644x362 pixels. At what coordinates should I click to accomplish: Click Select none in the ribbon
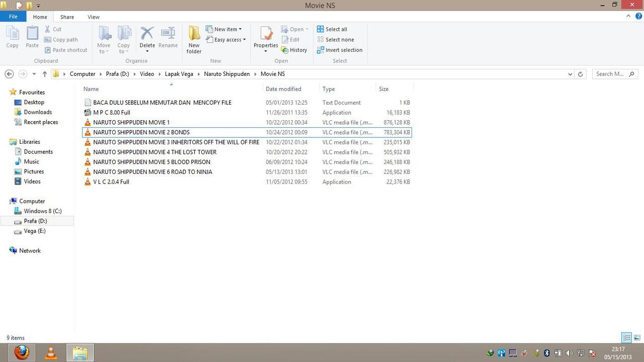point(336,40)
